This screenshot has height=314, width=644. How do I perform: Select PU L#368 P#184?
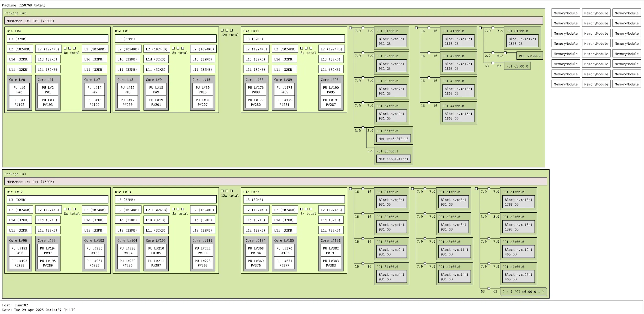pyautogui.click(x=256, y=251)
